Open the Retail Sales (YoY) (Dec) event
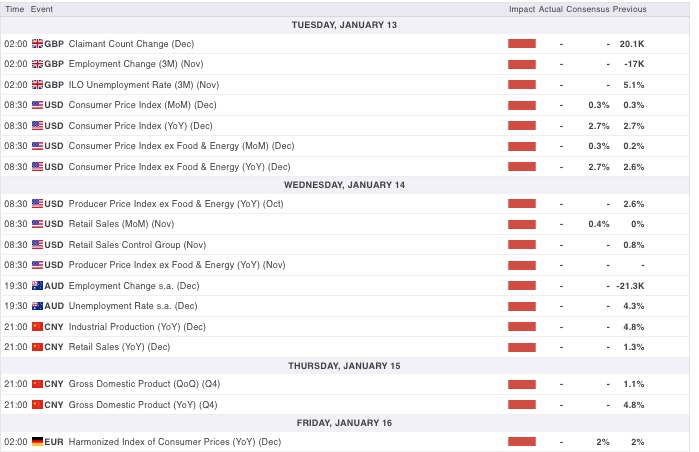Image resolution: width=699 pixels, height=452 pixels. pyautogui.click(x=119, y=347)
